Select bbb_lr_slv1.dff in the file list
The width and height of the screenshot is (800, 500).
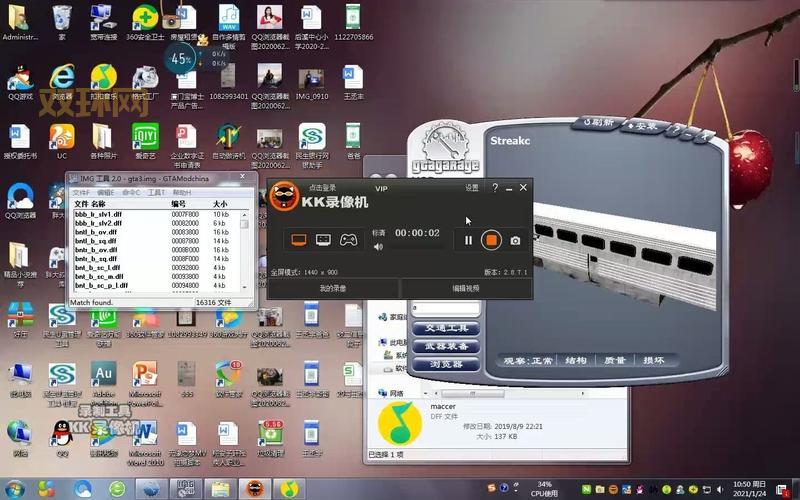coord(97,214)
